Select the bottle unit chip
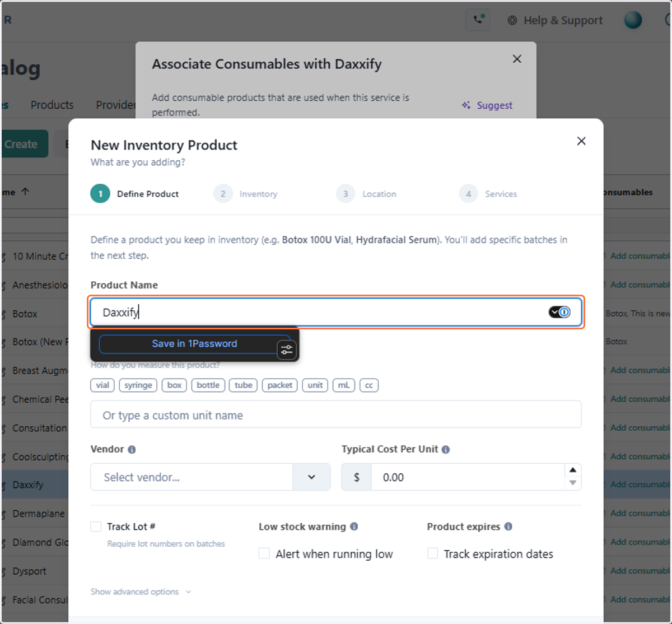 (208, 385)
